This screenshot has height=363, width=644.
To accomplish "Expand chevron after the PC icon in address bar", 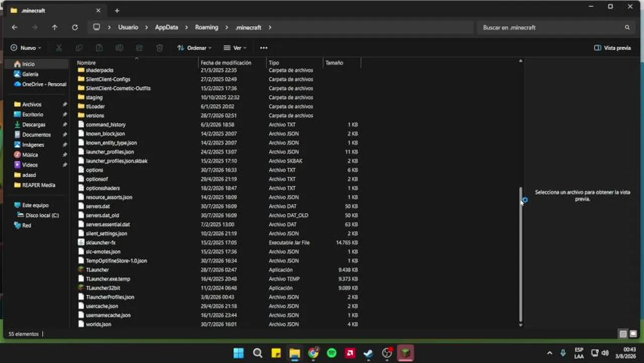I will pos(109,27).
